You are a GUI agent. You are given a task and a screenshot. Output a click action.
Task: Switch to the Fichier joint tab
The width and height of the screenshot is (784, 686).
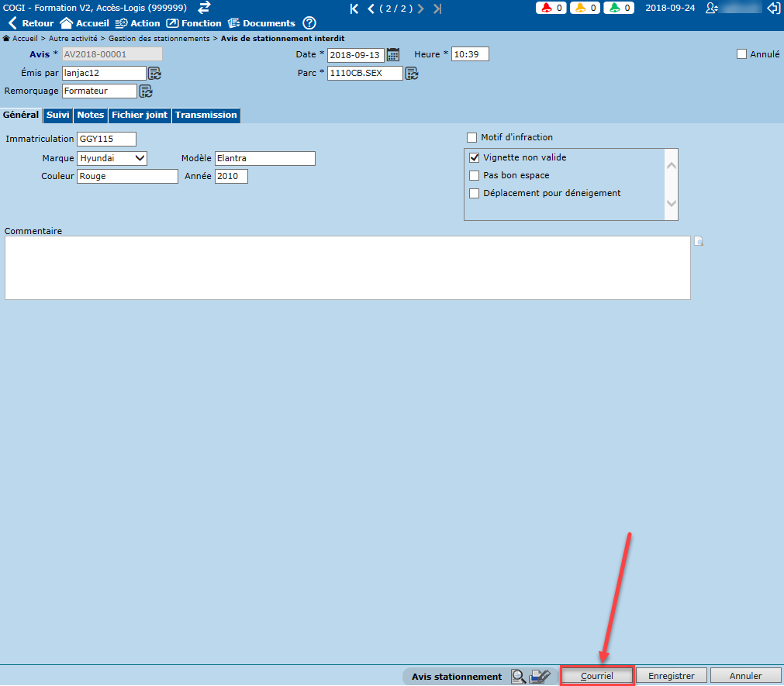click(x=140, y=115)
